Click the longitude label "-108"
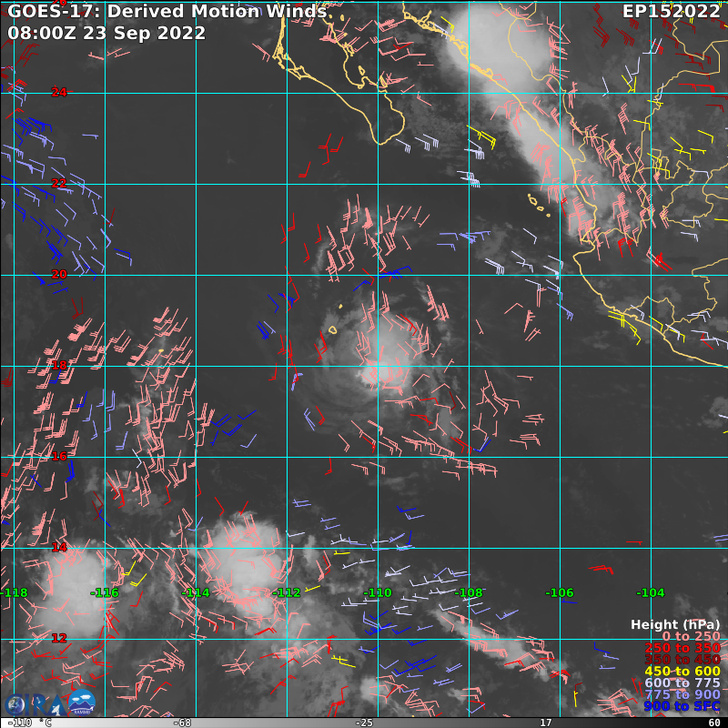 [469, 593]
